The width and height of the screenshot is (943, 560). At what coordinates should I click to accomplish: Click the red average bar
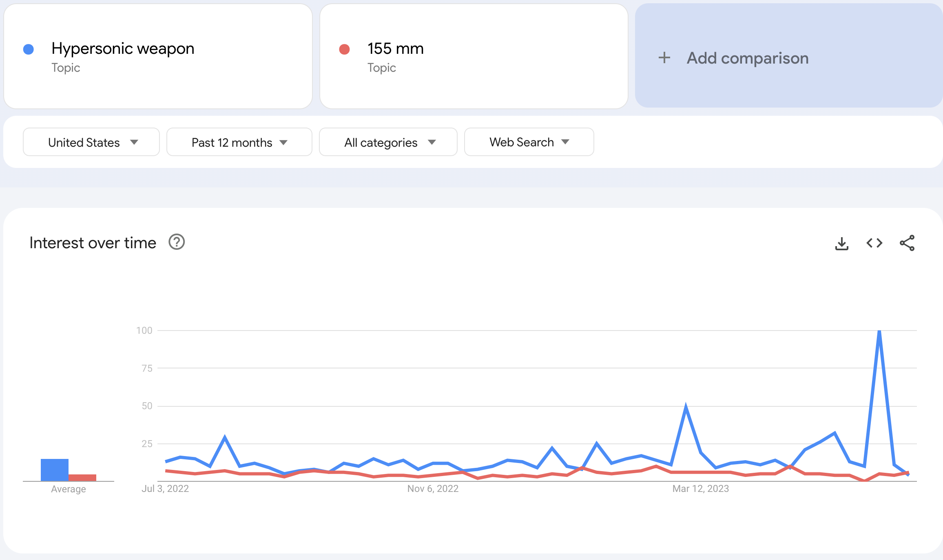click(x=82, y=478)
